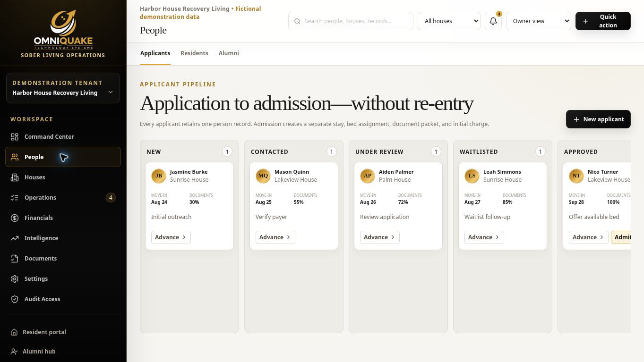Click the Quick action button
Viewport: 644px width, 362px height.
point(603,21)
